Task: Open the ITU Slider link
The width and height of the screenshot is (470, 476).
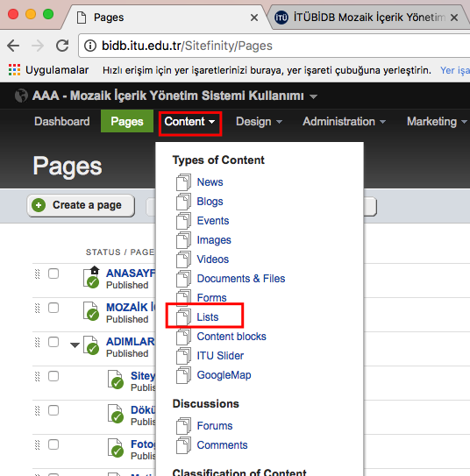Action: coord(220,356)
